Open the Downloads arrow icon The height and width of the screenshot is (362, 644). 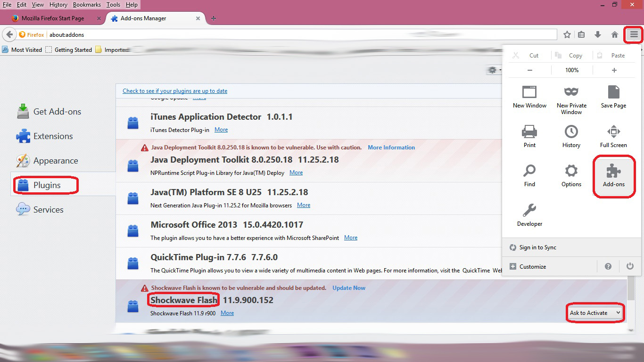598,34
